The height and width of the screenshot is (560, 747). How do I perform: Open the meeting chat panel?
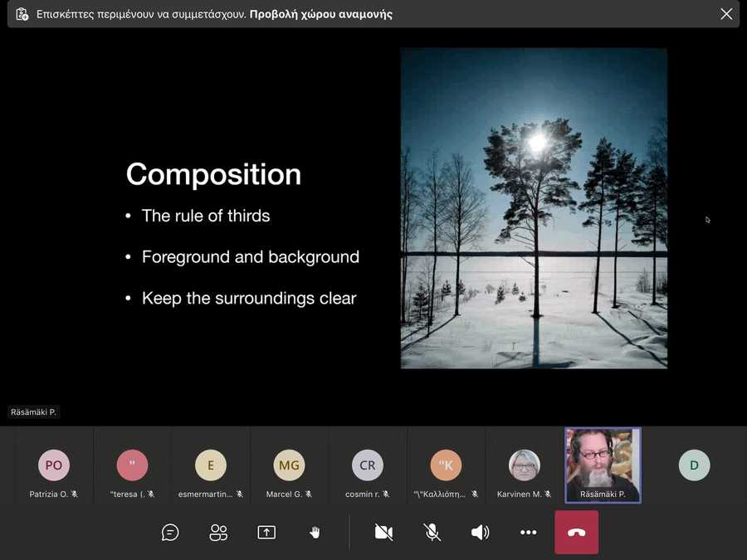(170, 533)
